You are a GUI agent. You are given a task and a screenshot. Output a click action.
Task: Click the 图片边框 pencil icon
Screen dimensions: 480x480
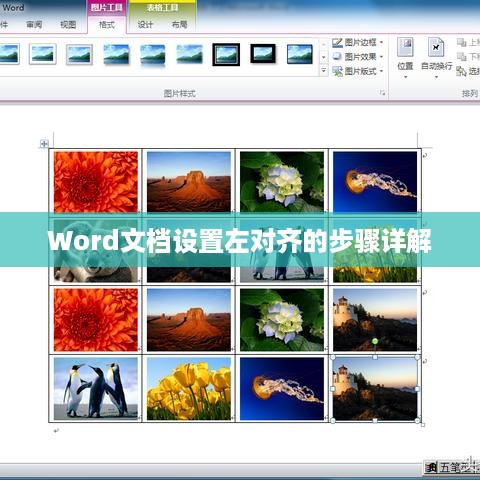pyautogui.click(x=337, y=42)
